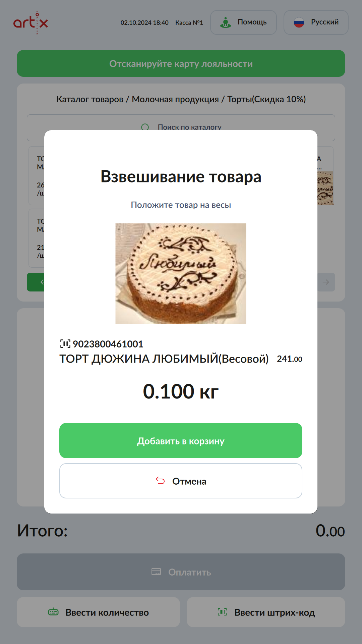This screenshot has width=362, height=644.
Task: Click the barcode scanner icon at bottom
Action: pyautogui.click(x=222, y=612)
